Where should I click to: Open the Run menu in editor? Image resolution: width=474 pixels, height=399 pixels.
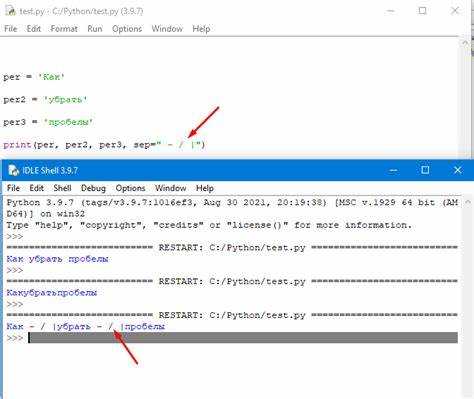(95, 29)
